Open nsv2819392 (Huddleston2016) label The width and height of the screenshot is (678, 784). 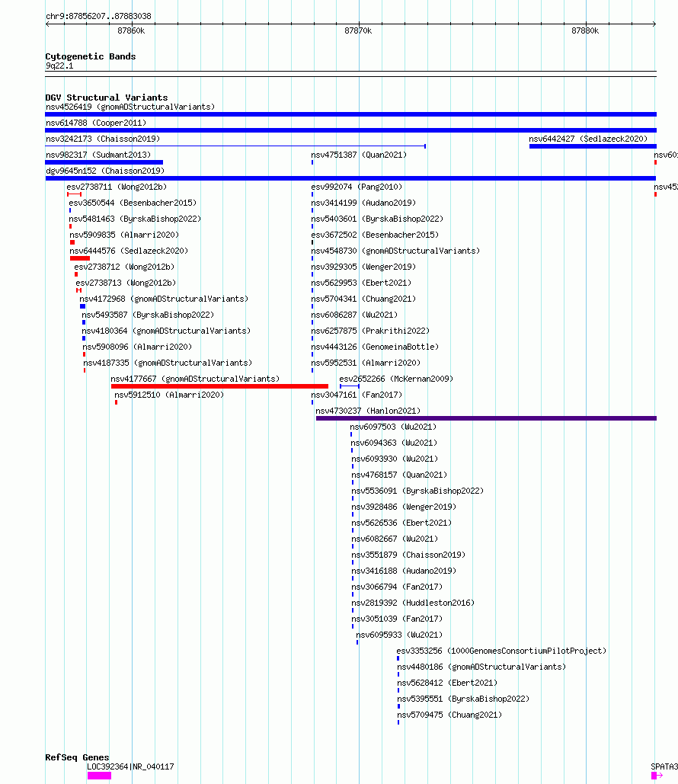pos(413,603)
